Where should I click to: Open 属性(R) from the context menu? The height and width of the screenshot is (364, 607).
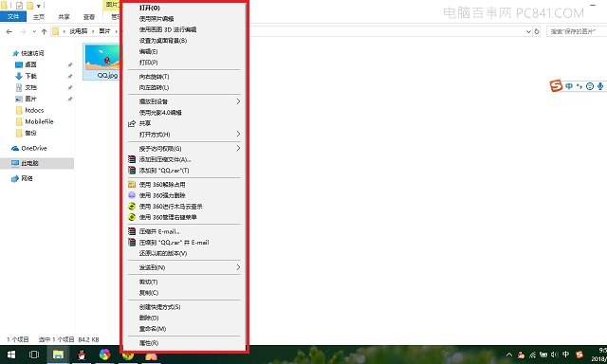[x=149, y=343]
